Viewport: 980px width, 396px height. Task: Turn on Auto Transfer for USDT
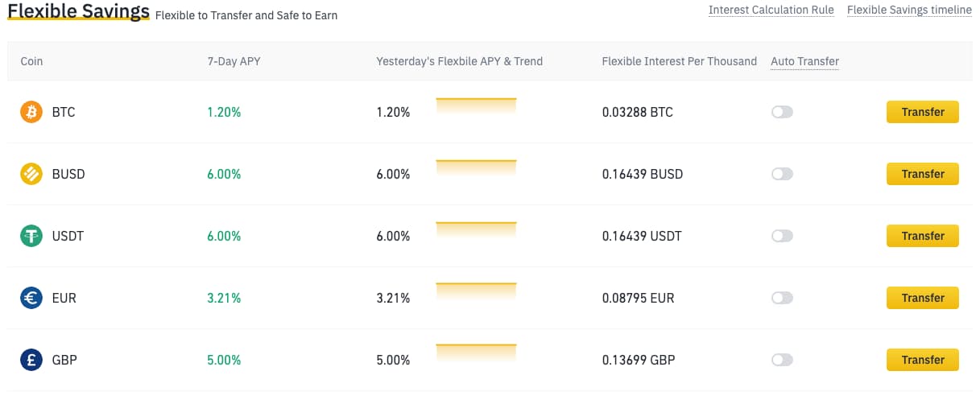click(x=782, y=236)
